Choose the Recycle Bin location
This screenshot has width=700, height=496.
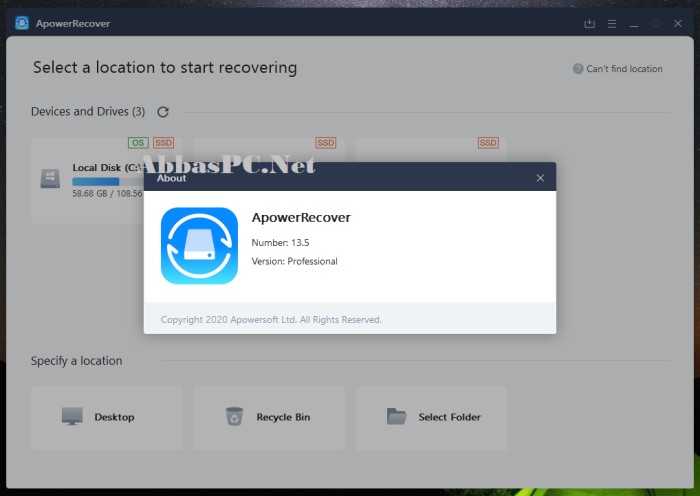pos(269,417)
